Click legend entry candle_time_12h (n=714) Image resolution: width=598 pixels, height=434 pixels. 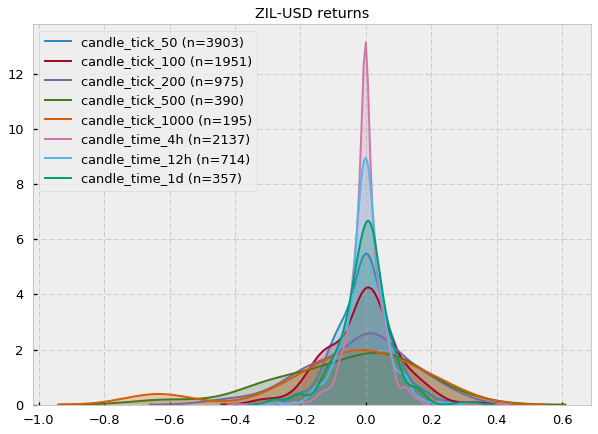point(147,159)
